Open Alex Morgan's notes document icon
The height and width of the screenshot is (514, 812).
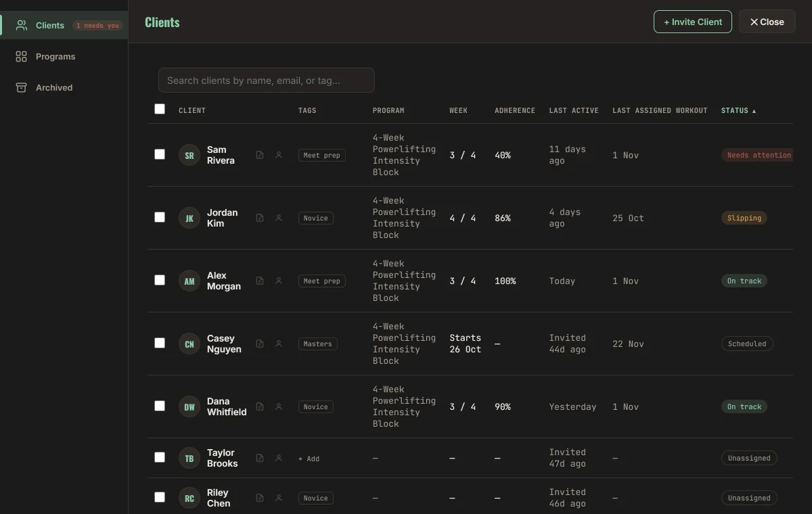click(x=260, y=281)
